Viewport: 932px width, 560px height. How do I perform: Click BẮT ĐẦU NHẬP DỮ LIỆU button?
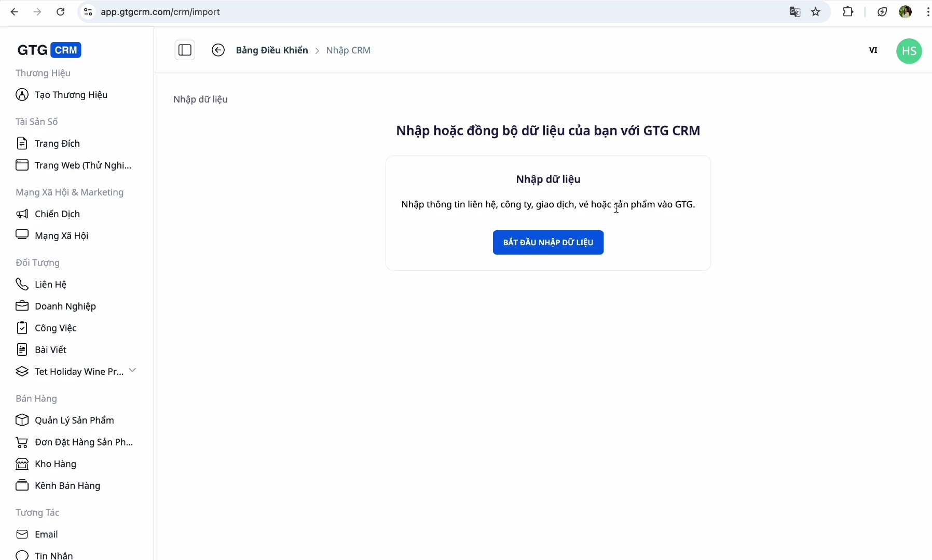(x=548, y=243)
